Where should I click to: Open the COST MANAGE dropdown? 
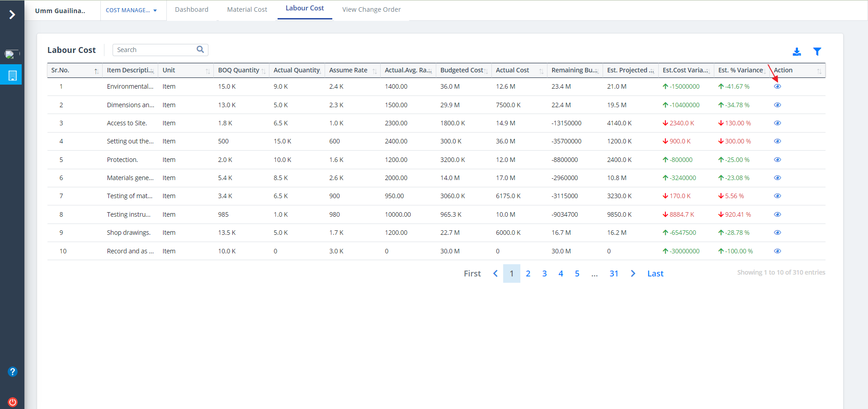point(131,10)
